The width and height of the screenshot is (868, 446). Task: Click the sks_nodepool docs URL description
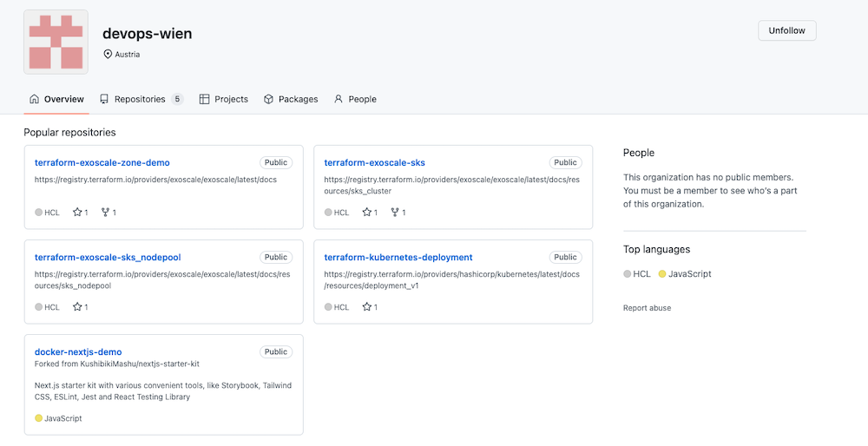(x=162, y=280)
